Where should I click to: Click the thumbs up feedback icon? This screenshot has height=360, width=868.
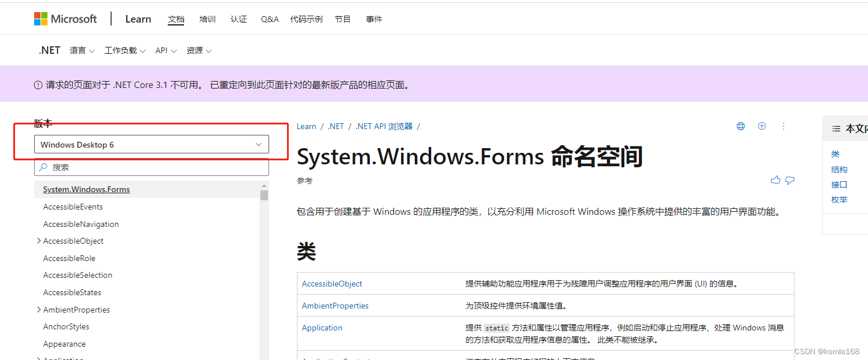(776, 180)
